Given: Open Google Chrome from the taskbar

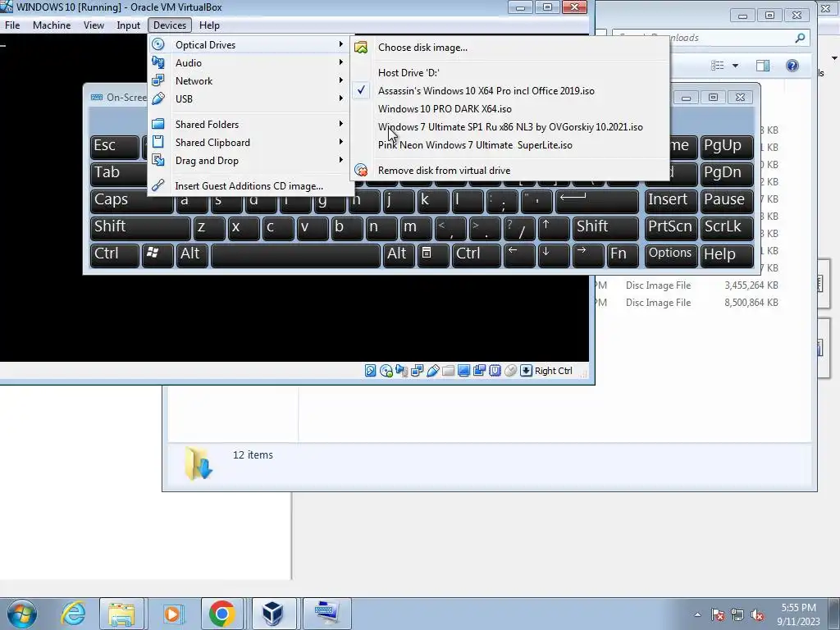Looking at the screenshot, I should pyautogui.click(x=221, y=614).
